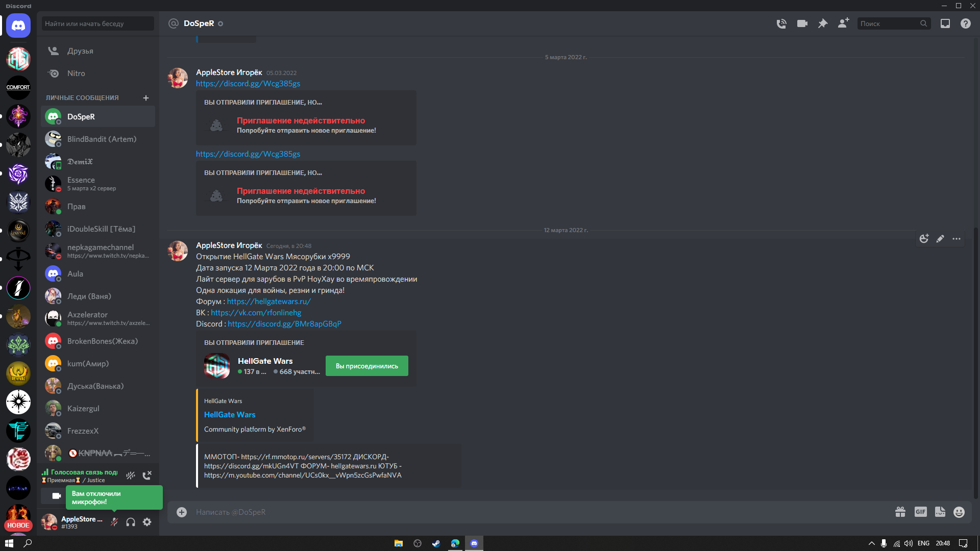Open Windows taskbar search
This screenshot has height=551, width=980.
(x=28, y=543)
